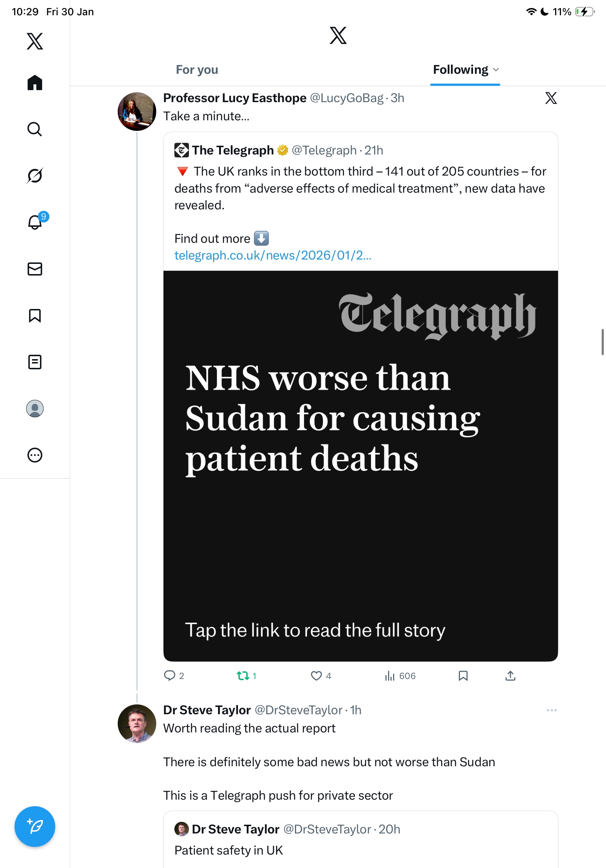Open the Lists icon in sidebar
Viewport: 606px width, 868px height.
coord(35,362)
